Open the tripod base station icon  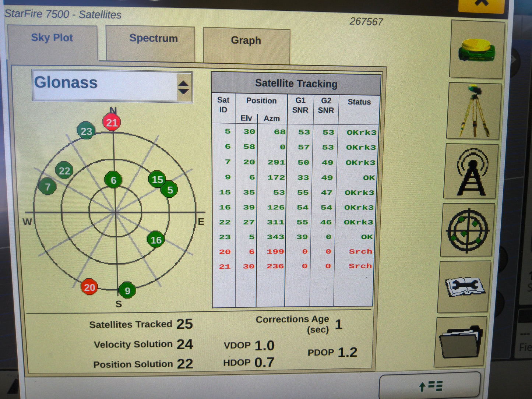point(474,111)
